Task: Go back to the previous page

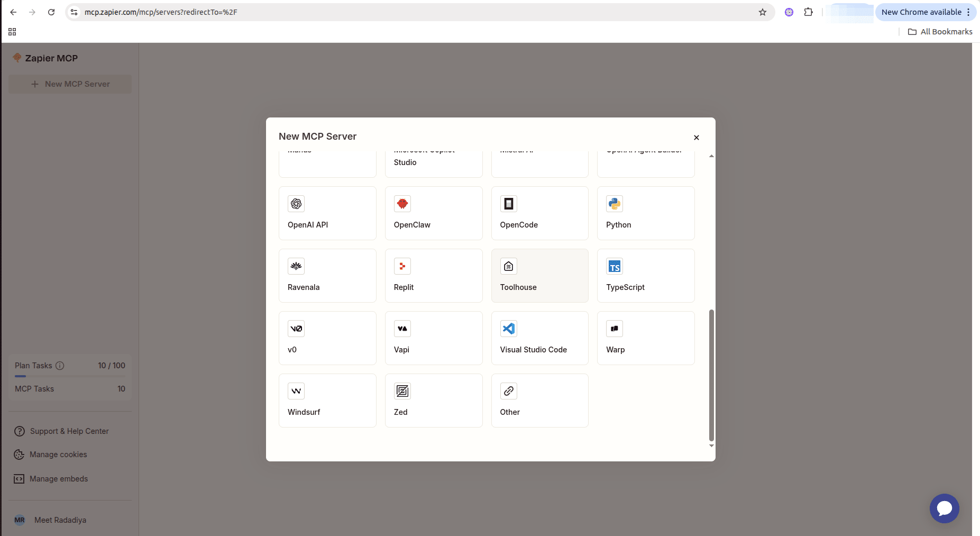Action: [13, 12]
